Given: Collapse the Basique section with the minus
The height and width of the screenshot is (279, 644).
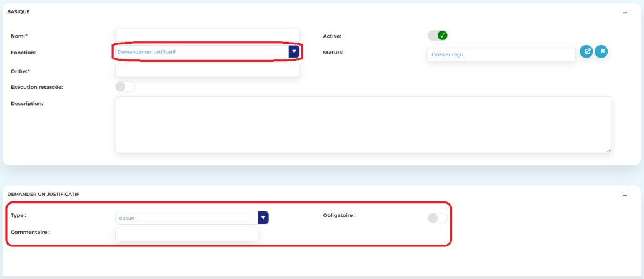Looking at the screenshot, I should [625, 13].
